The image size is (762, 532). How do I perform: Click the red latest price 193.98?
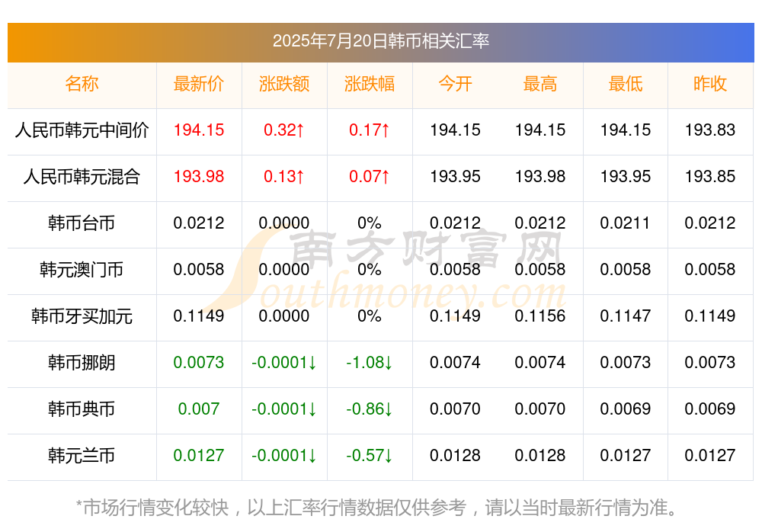coord(199,177)
